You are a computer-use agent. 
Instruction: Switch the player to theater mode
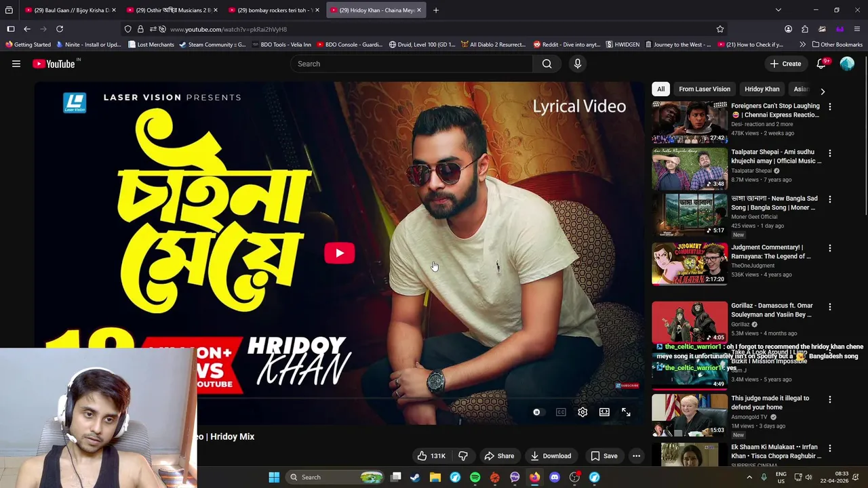click(604, 412)
